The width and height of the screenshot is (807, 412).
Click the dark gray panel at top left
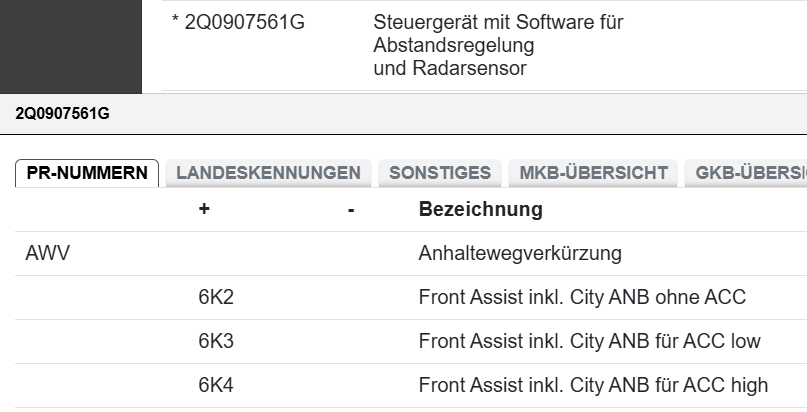[x=70, y=45]
